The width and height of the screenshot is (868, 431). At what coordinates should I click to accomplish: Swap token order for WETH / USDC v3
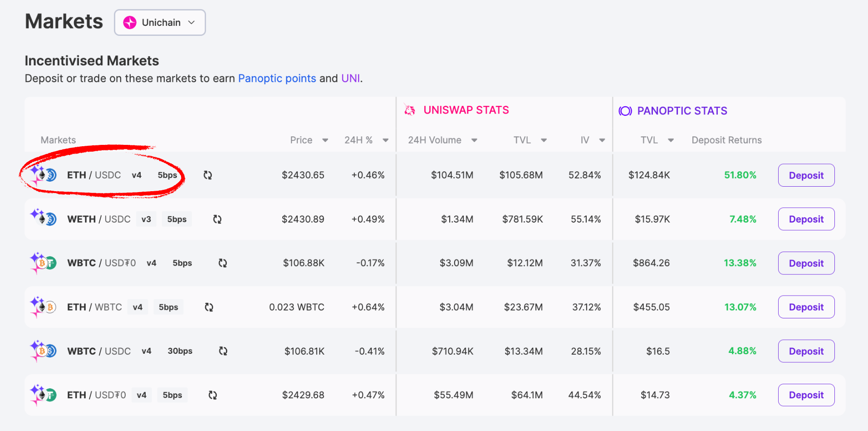click(217, 219)
